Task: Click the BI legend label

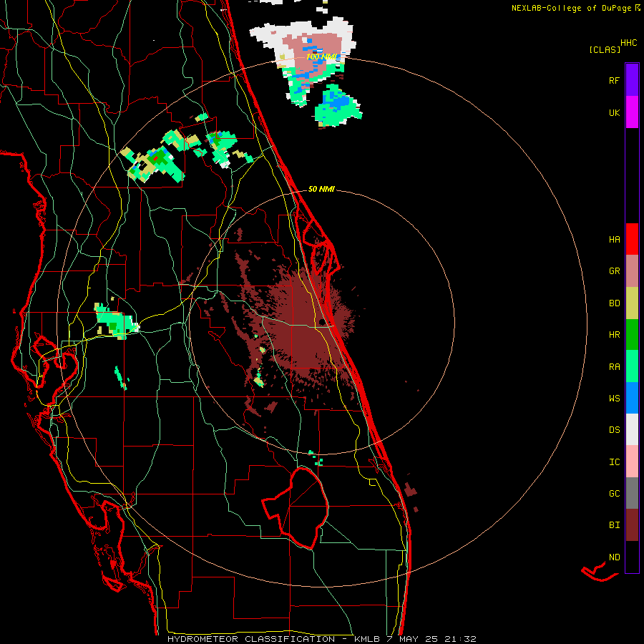Action: pos(614,525)
